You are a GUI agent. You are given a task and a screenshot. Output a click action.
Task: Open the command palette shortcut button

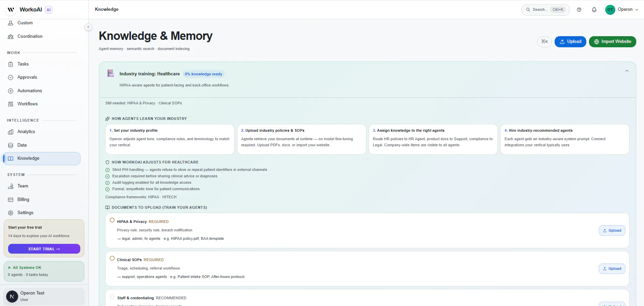[x=544, y=42]
